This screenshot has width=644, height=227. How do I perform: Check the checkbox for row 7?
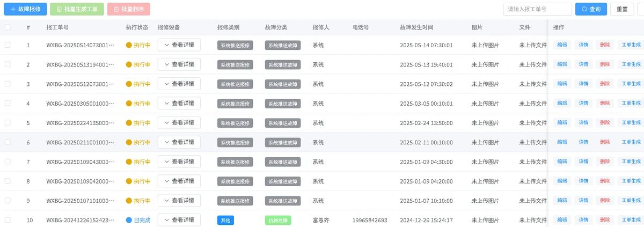[x=8, y=162]
